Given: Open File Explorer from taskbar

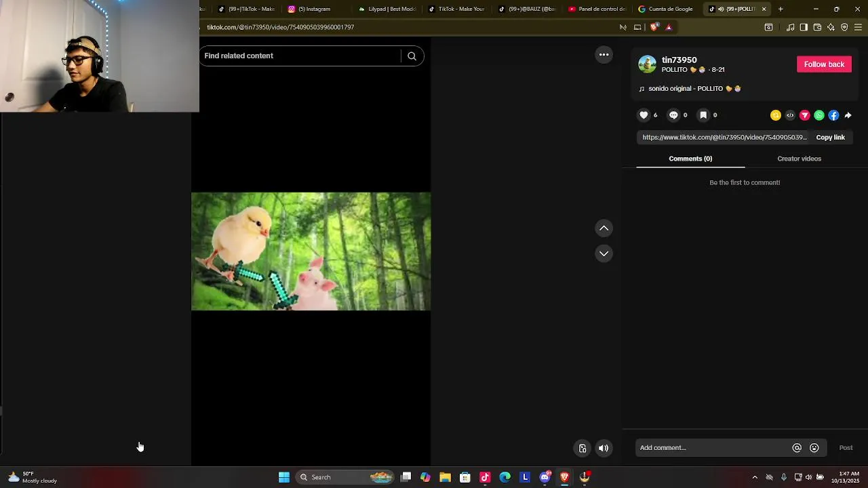Looking at the screenshot, I should [446, 477].
